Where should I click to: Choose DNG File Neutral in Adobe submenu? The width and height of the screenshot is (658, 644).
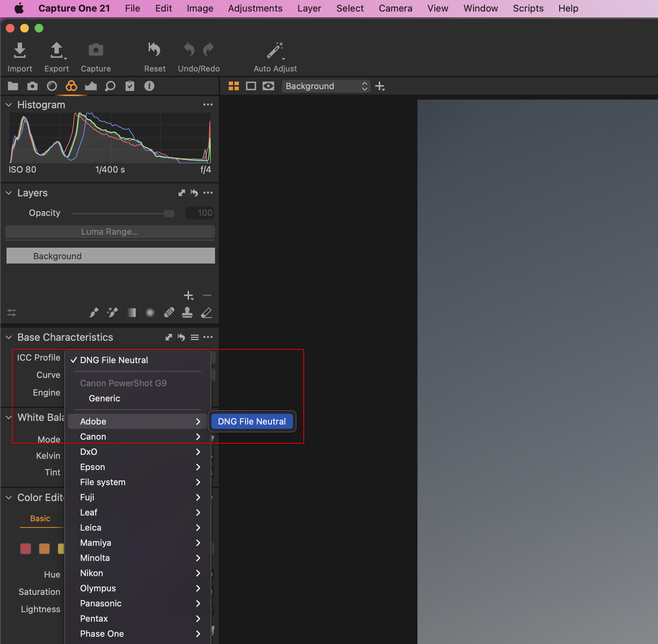click(252, 422)
